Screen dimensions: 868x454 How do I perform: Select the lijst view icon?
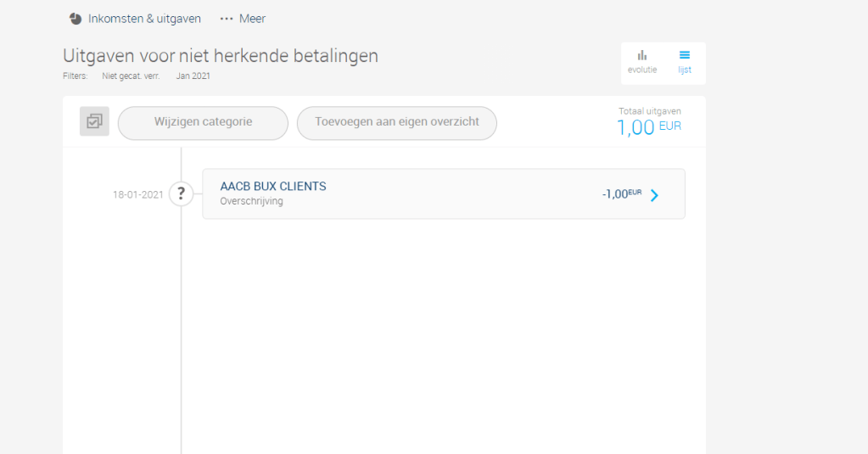[x=684, y=55]
